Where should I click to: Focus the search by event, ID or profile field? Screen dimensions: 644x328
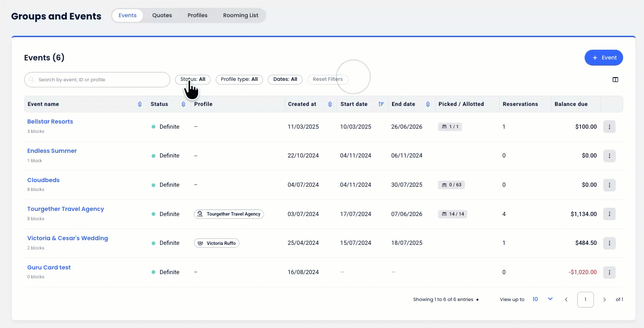[x=97, y=79]
